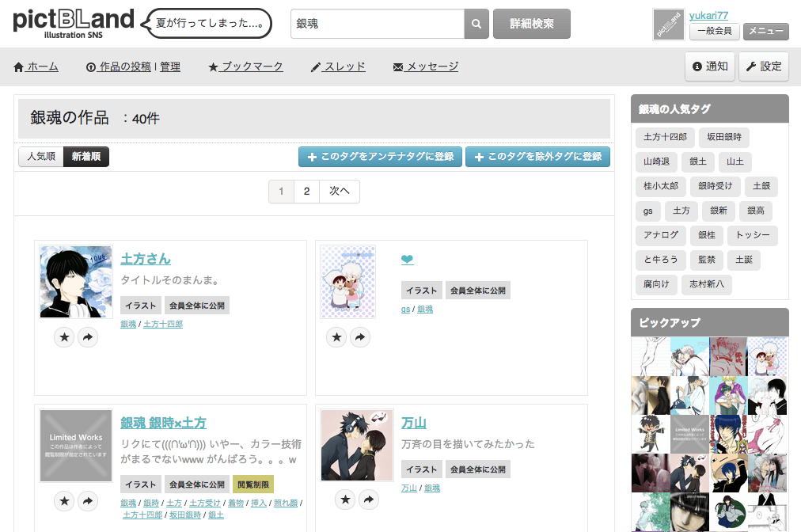Image resolution: width=801 pixels, height=532 pixels.
Task: Open the yukari77 username link
Action: [x=708, y=15]
